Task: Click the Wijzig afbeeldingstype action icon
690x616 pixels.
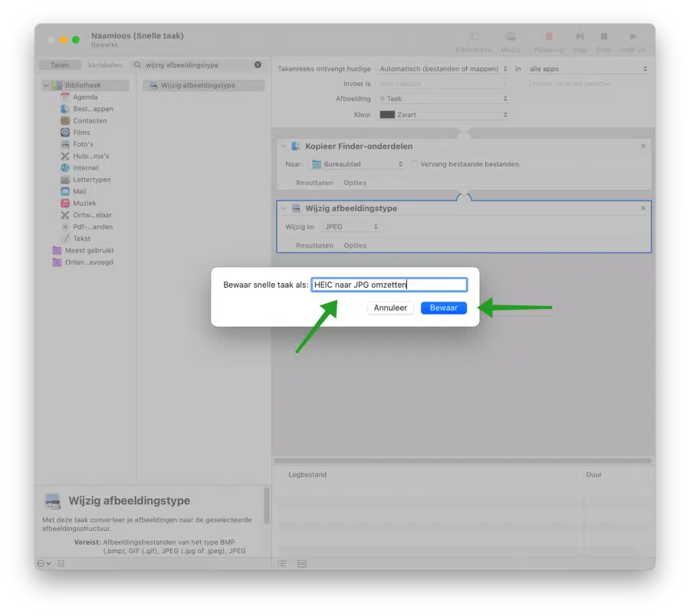Action: tap(296, 208)
